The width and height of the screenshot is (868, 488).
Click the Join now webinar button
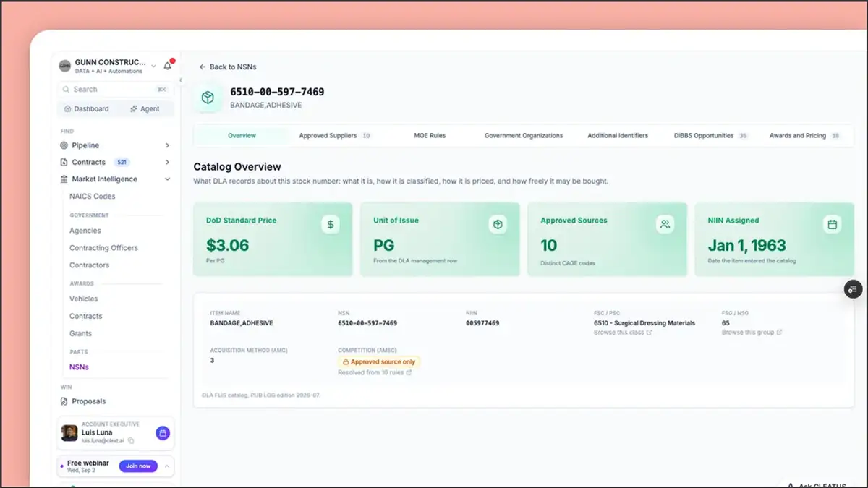(138, 466)
